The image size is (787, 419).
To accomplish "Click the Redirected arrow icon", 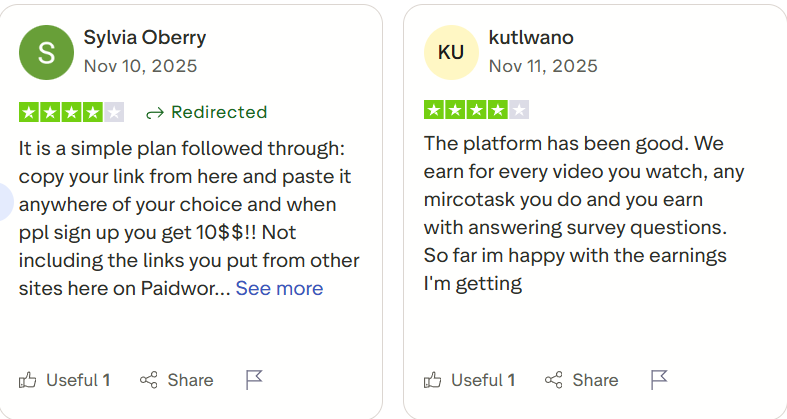I will [154, 112].
